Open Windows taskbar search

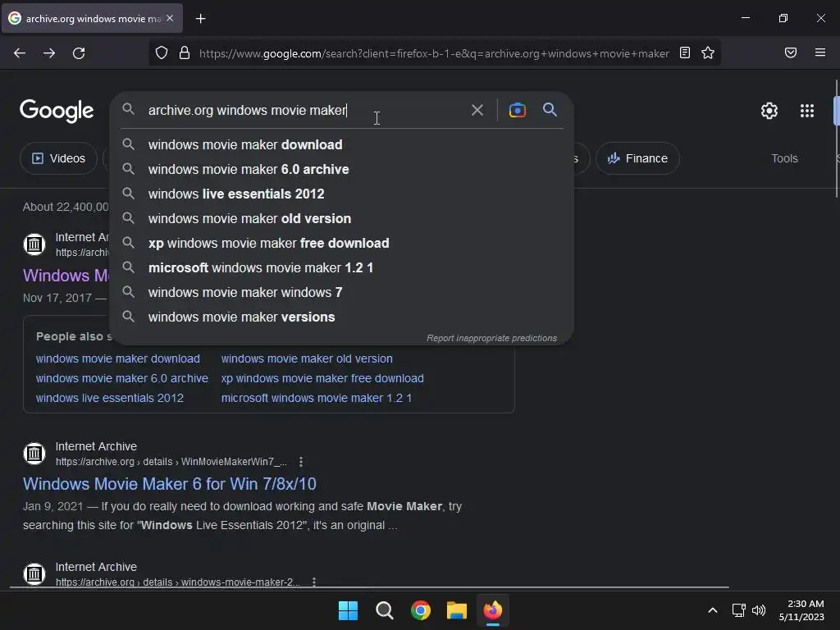coord(385,610)
